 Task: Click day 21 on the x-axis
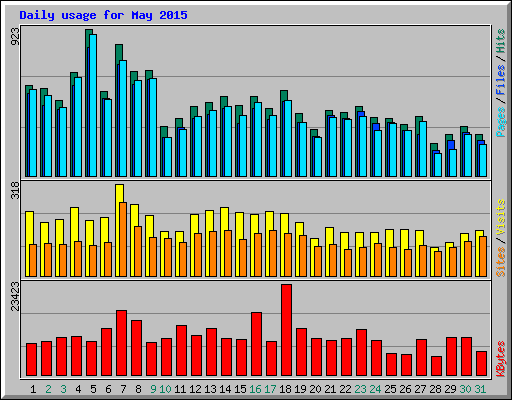(x=330, y=389)
